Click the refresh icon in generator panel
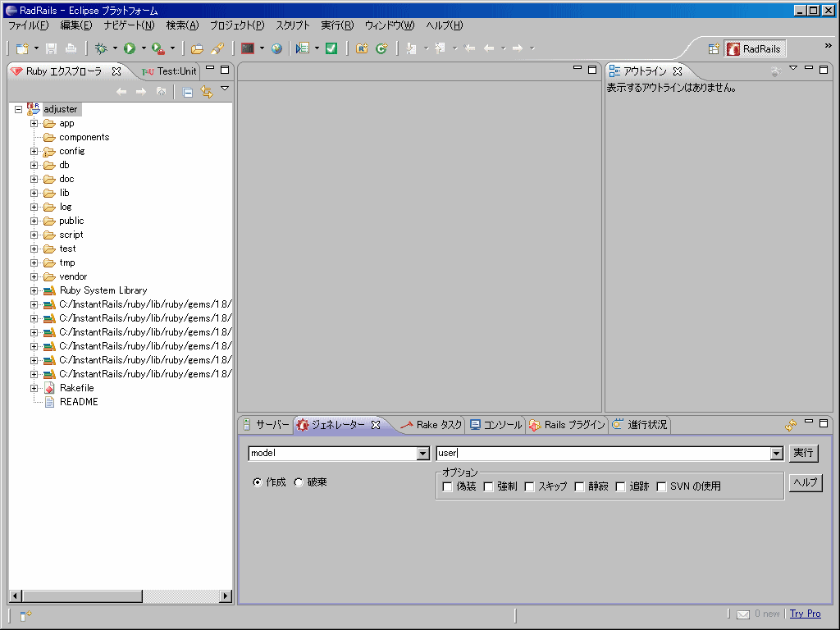 (791, 425)
